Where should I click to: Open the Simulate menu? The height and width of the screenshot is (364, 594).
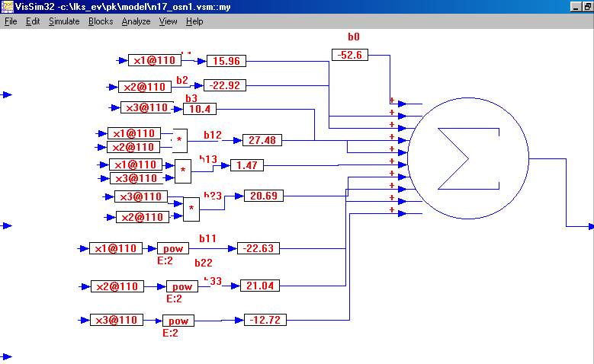pos(64,21)
